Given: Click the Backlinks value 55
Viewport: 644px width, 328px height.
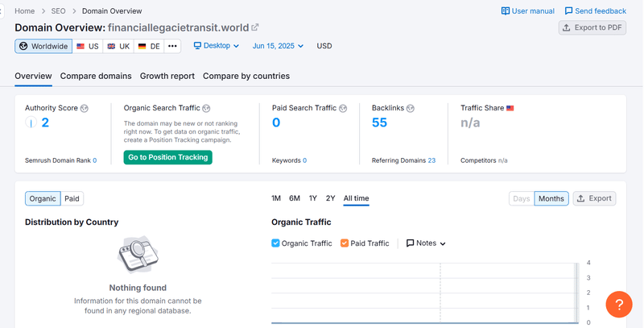Looking at the screenshot, I should pos(379,122).
